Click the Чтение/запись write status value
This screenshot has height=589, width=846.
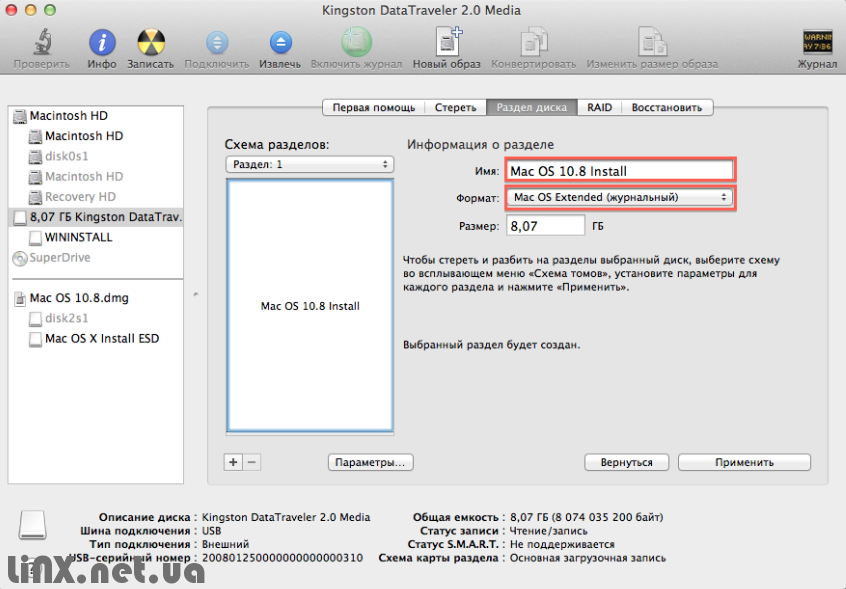coord(549,531)
